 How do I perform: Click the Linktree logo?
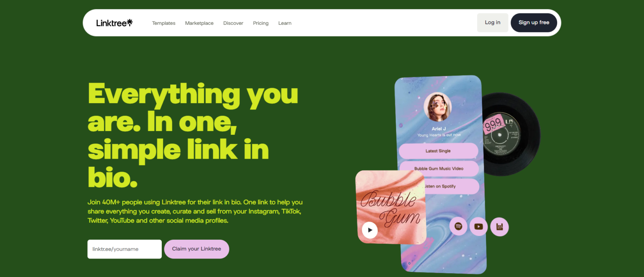[x=114, y=23]
